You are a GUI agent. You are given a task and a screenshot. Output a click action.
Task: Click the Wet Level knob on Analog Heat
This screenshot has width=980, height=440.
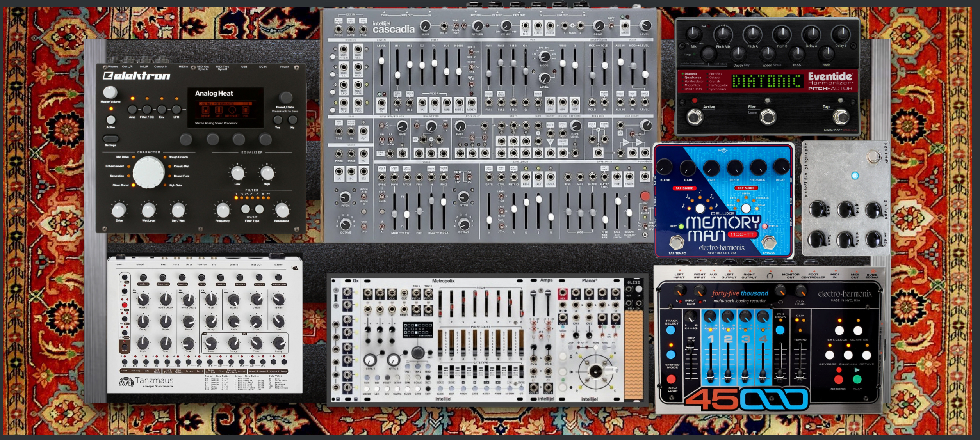(148, 210)
